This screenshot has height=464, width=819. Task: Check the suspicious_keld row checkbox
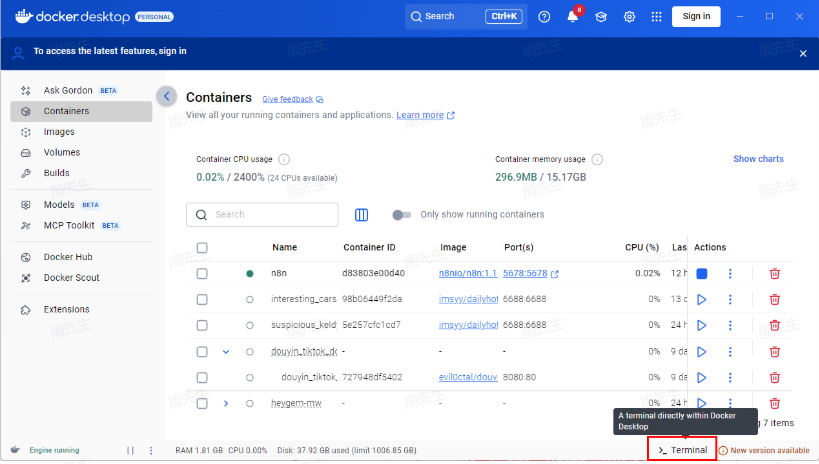[x=202, y=325]
